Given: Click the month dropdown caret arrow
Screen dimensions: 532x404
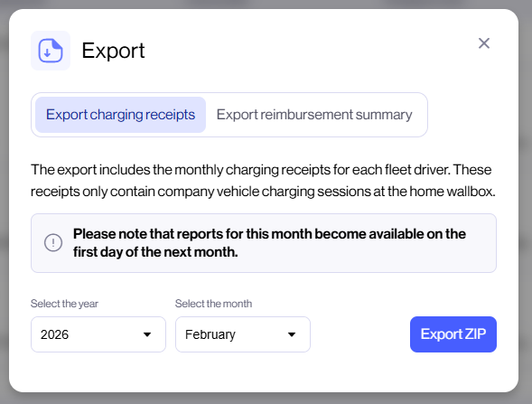Looking at the screenshot, I should coord(292,334).
